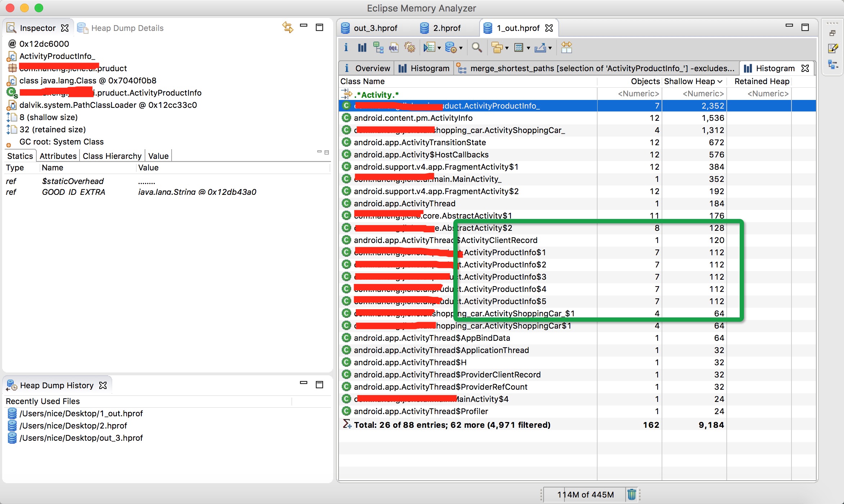The image size is (844, 504).
Task: Click the Class Name regex filter field
Action: [x=468, y=94]
